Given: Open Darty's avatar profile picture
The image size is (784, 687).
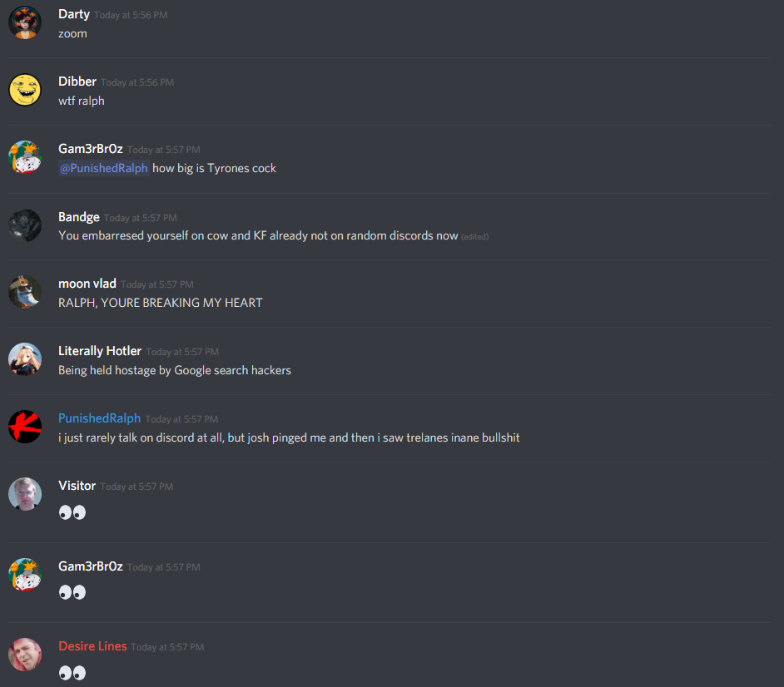Looking at the screenshot, I should tap(24, 23).
